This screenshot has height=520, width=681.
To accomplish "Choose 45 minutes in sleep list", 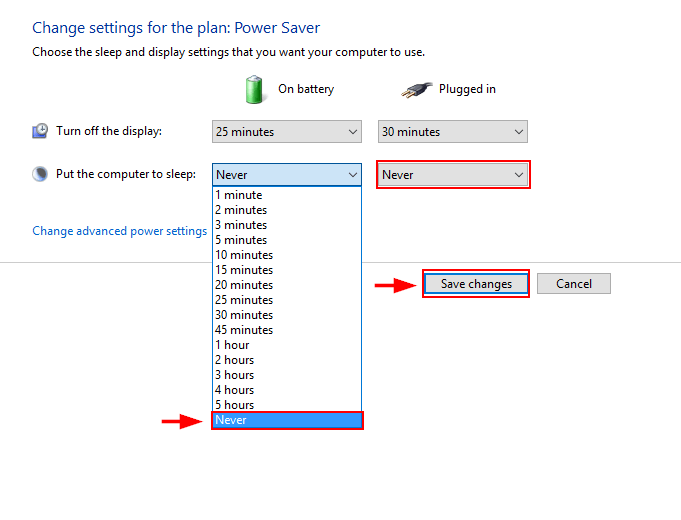I will click(287, 330).
